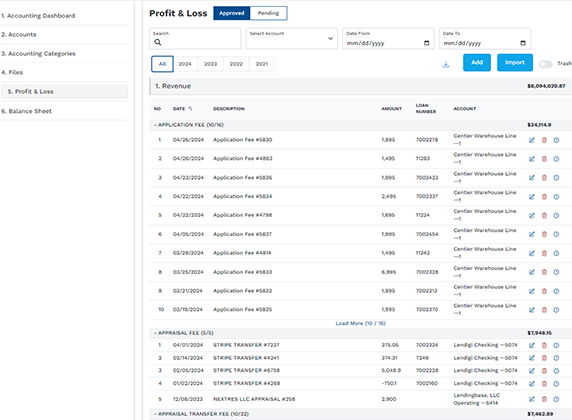Focus the Search input field
Image resolution: width=572 pixels, height=420 pixels.
[x=195, y=38]
